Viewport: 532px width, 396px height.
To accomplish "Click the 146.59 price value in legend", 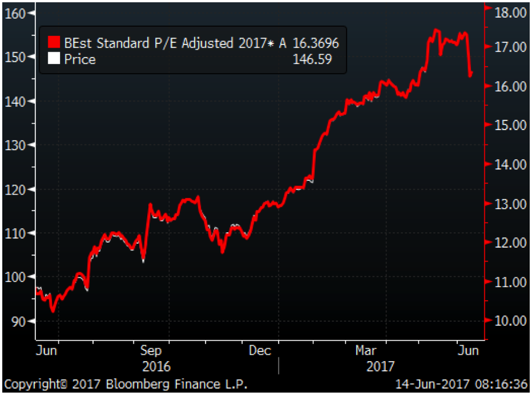I will coord(312,59).
